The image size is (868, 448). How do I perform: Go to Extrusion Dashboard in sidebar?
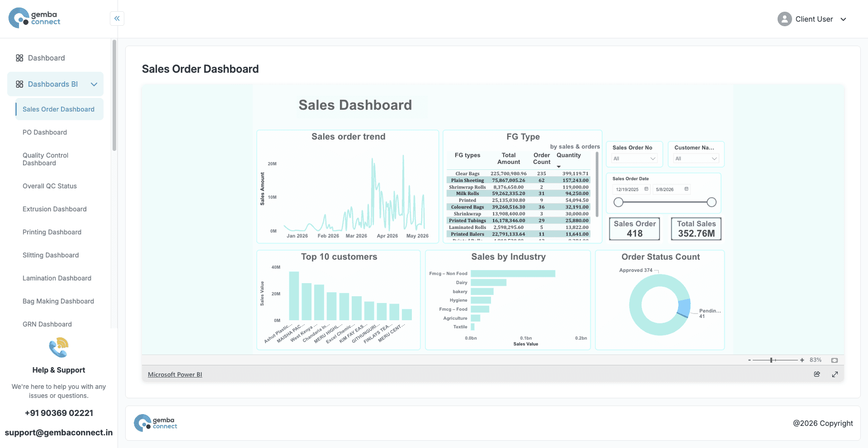click(55, 209)
